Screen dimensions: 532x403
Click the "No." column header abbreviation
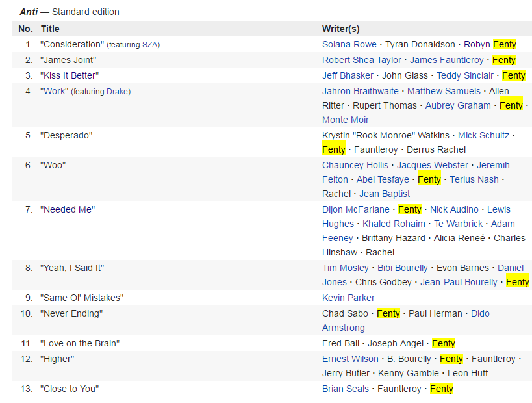click(x=25, y=29)
